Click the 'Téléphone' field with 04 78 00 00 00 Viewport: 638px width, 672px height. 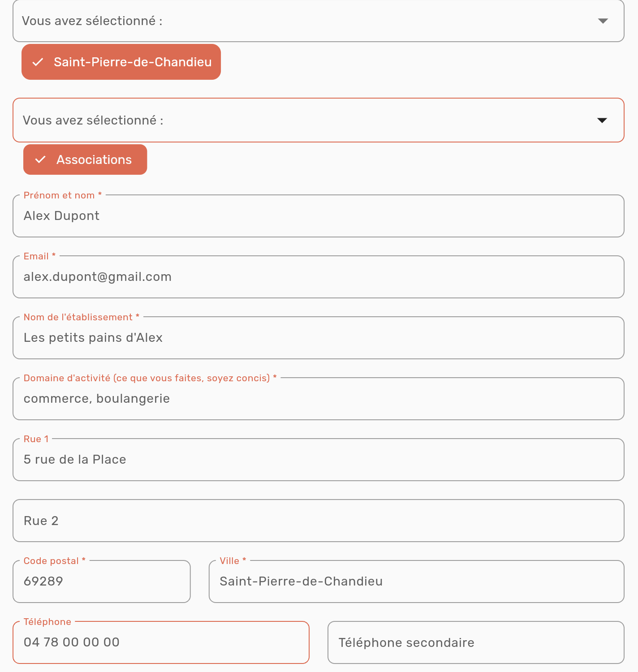[161, 642]
